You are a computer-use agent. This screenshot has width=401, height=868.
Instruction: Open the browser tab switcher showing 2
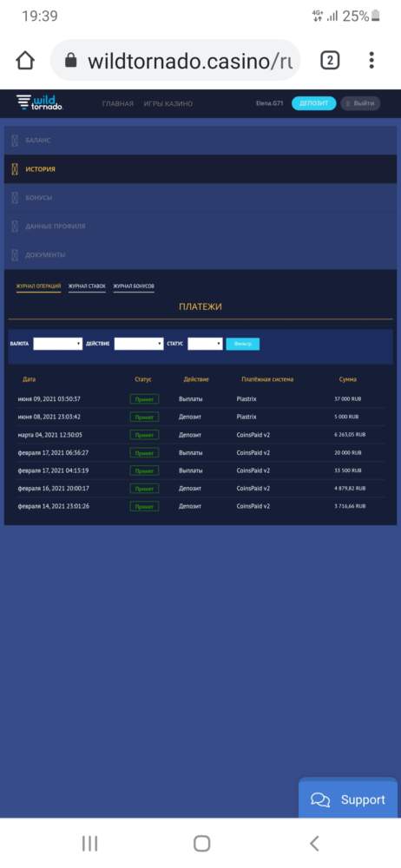[330, 61]
